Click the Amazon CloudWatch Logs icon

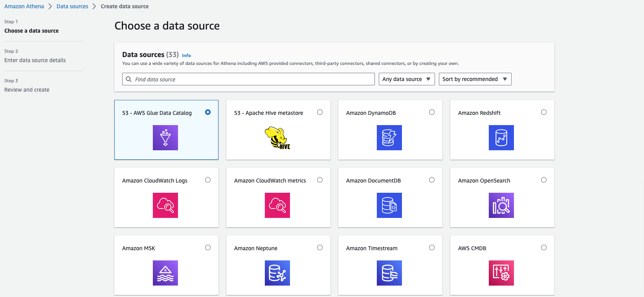point(165,205)
